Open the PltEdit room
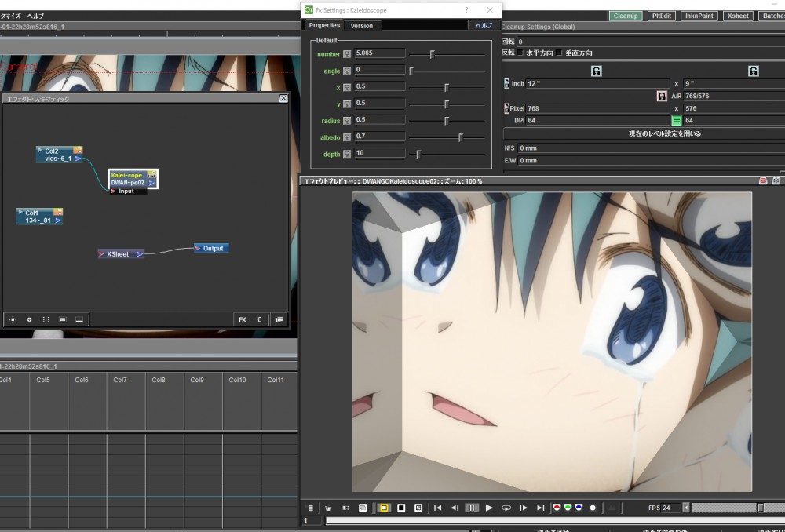Viewport: 785px width, 532px height. (x=662, y=16)
